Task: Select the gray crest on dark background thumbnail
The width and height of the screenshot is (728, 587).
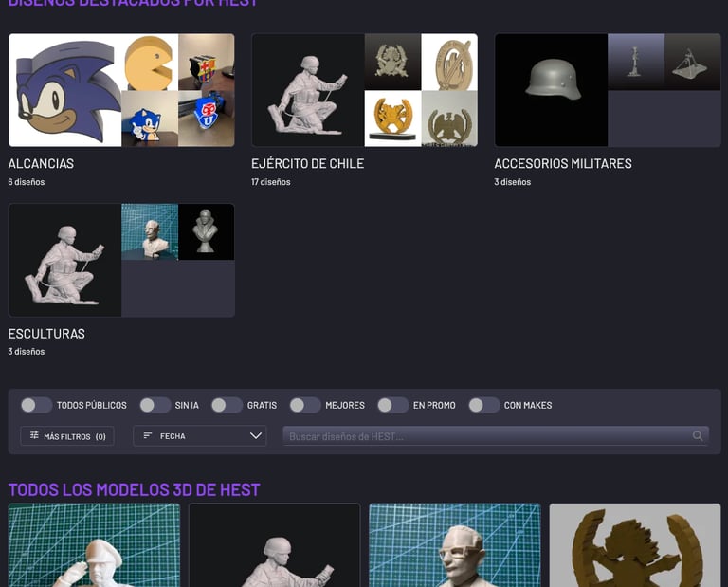Action: (x=392, y=62)
